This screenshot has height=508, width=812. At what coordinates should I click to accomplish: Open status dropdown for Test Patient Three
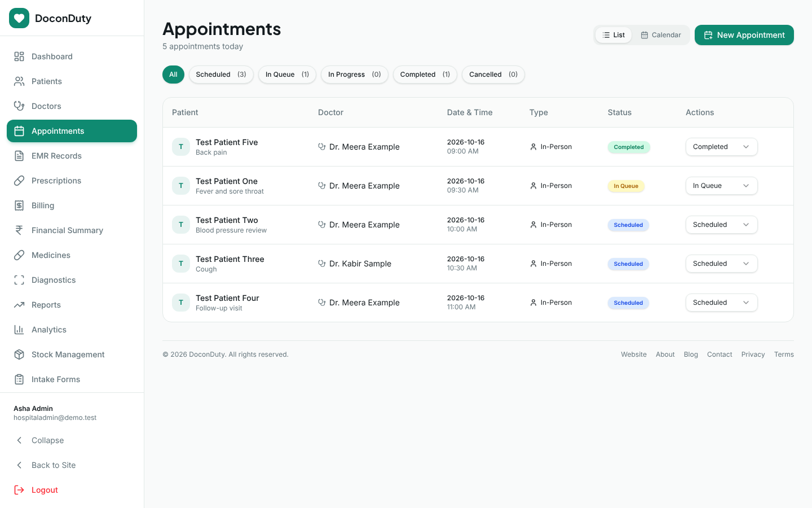[722, 264]
